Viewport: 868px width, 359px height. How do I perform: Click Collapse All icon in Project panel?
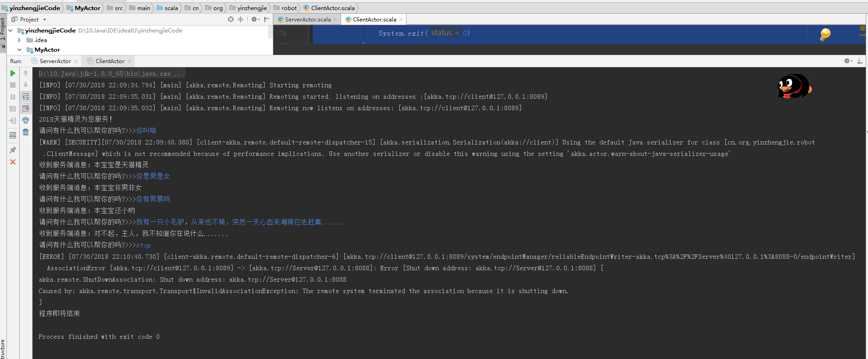coord(240,19)
